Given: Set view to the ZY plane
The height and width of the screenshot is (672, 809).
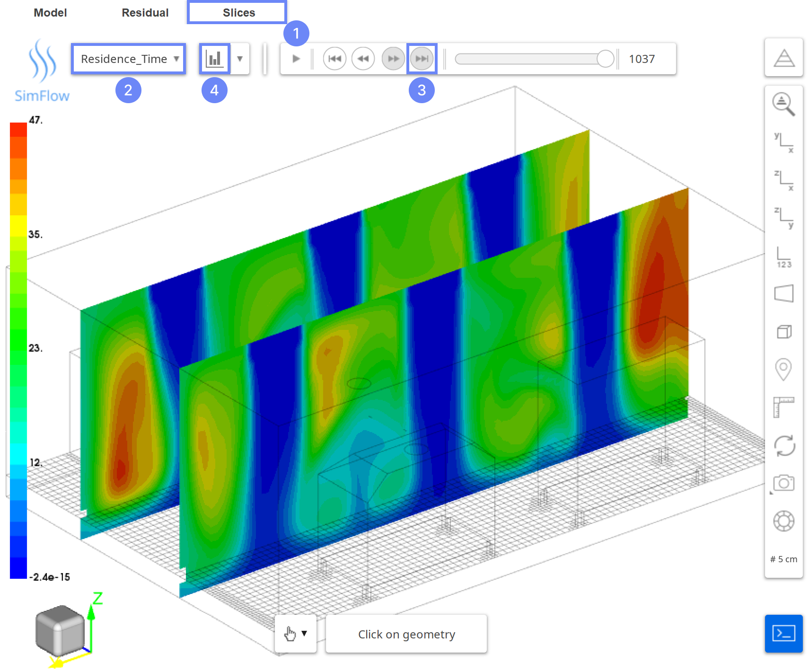Looking at the screenshot, I should pyautogui.click(x=783, y=218).
